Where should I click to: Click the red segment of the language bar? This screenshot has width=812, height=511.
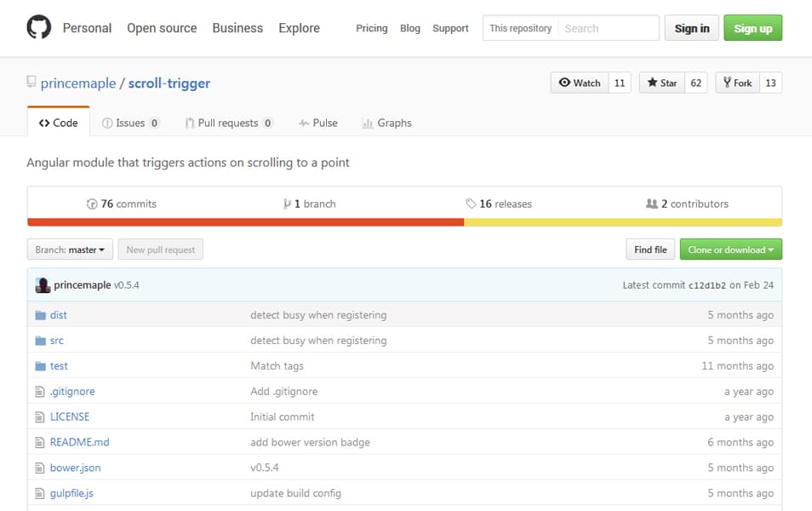tap(245, 222)
